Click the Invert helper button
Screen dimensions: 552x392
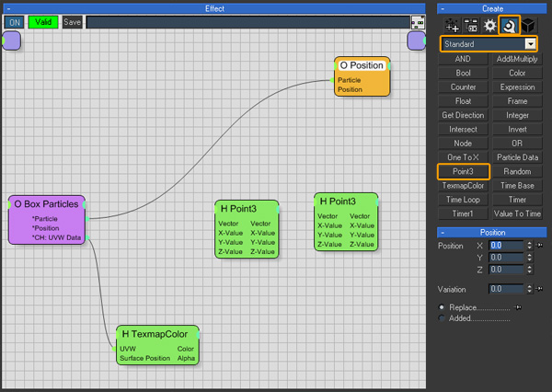(x=517, y=129)
